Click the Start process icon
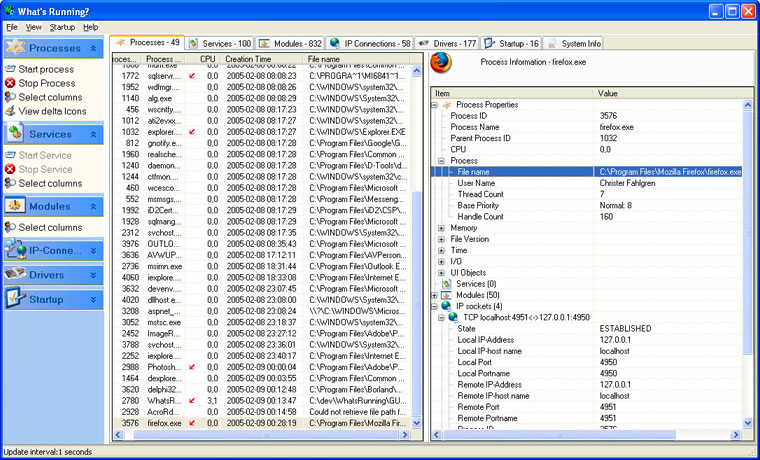The width and height of the screenshot is (760, 460). pyautogui.click(x=10, y=69)
